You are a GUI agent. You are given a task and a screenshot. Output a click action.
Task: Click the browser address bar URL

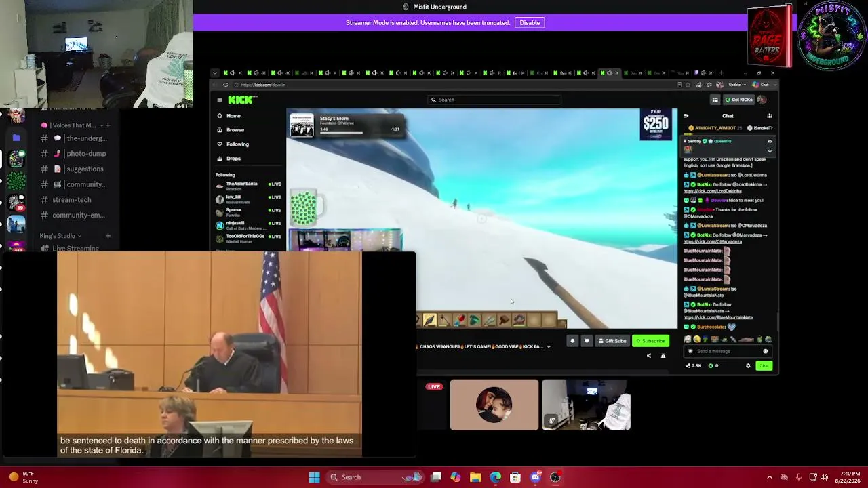(264, 85)
